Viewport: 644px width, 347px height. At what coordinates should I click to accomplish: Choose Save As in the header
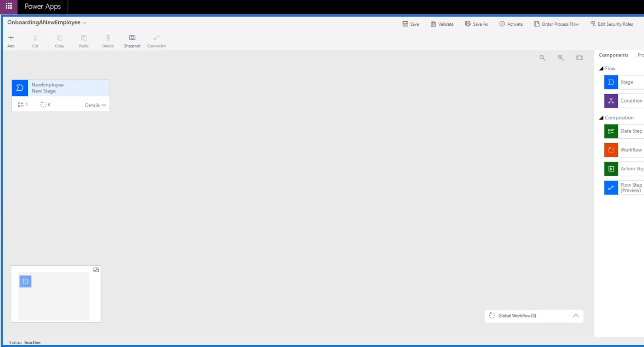click(x=477, y=24)
